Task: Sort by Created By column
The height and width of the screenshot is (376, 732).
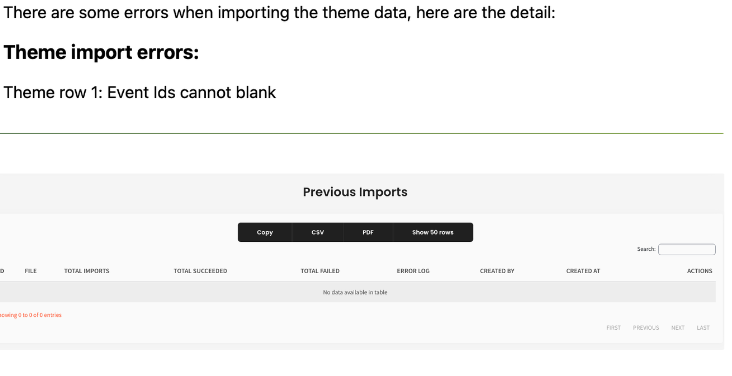Action: pyautogui.click(x=497, y=271)
